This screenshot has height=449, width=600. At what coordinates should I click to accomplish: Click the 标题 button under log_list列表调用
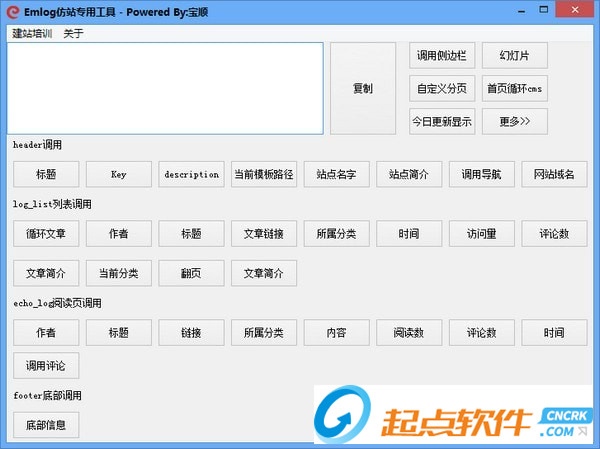coord(191,233)
